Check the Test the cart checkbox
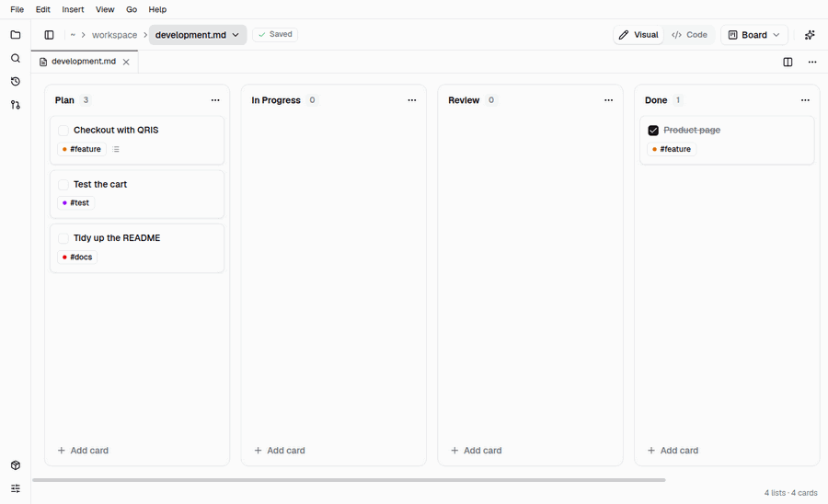 coord(63,185)
